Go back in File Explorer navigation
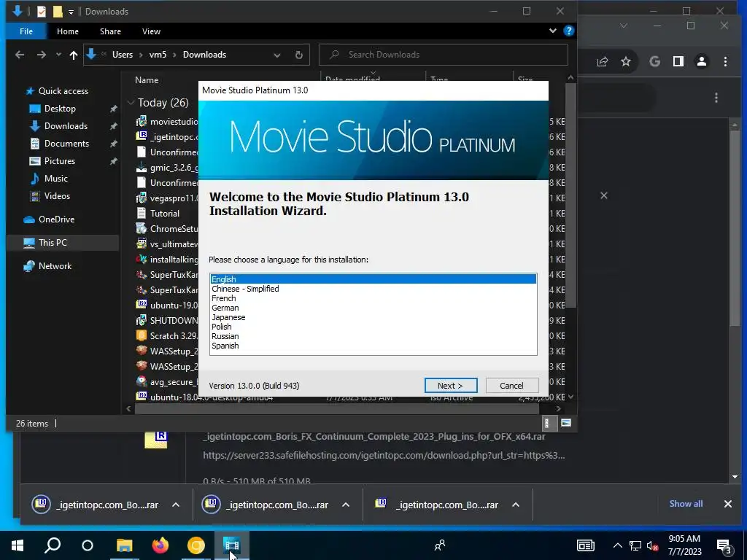The image size is (747, 560). 20,55
